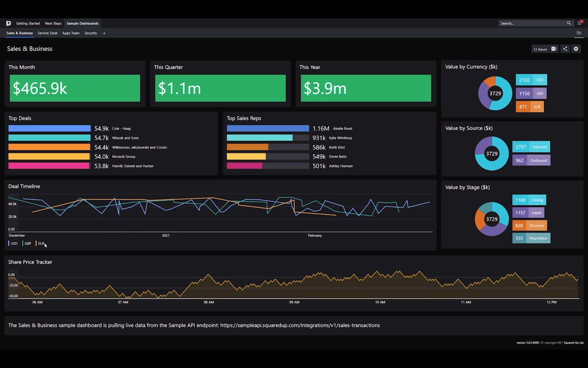The width and height of the screenshot is (588, 368).
Task: Click the 1189 Closing legend swatch
Action: click(529, 200)
